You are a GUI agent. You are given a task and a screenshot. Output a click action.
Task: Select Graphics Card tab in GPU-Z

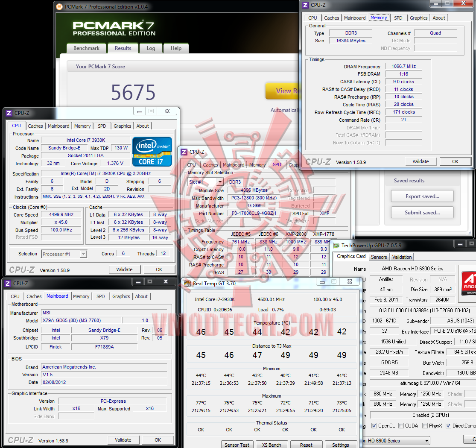(x=351, y=256)
